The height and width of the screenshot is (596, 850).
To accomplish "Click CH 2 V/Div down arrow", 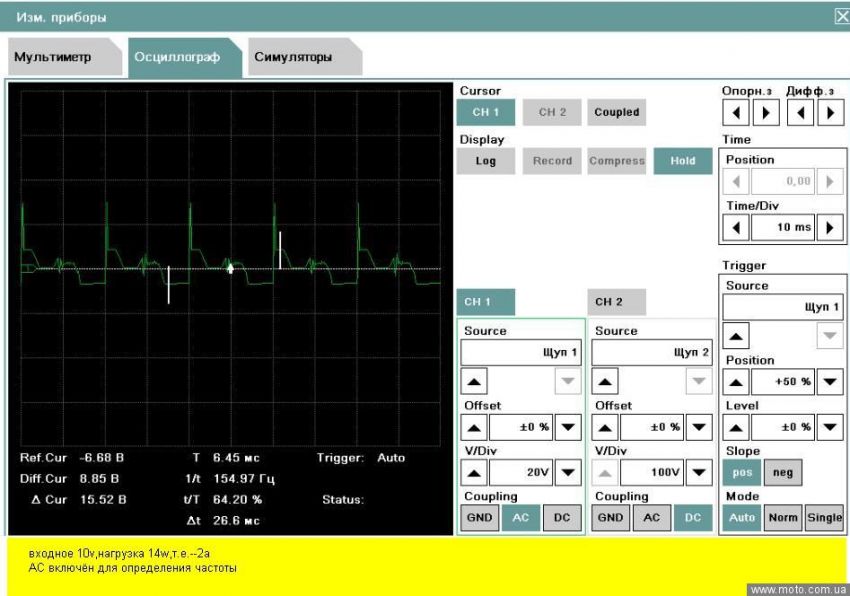I will (699, 473).
